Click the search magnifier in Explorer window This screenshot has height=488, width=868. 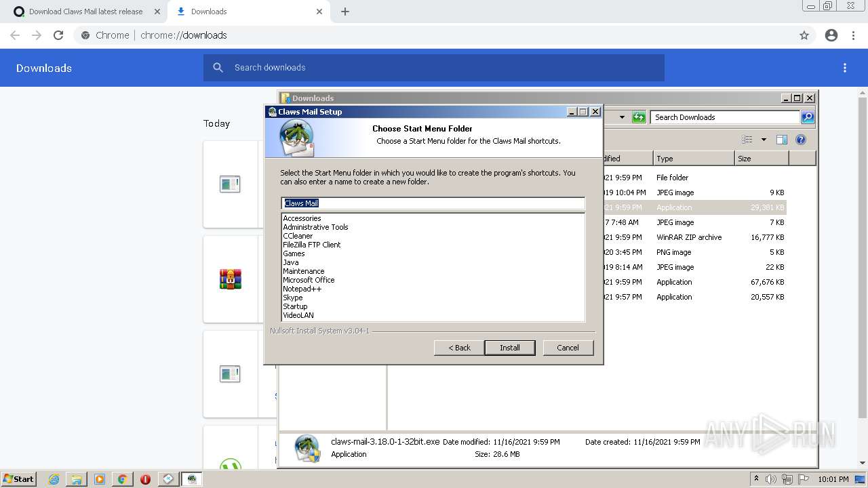click(x=808, y=117)
